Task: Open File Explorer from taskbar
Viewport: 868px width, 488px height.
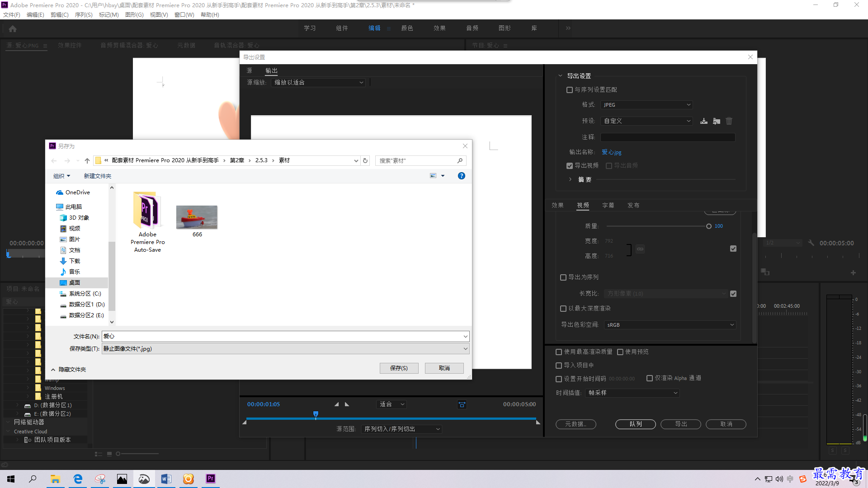Action: point(55,479)
